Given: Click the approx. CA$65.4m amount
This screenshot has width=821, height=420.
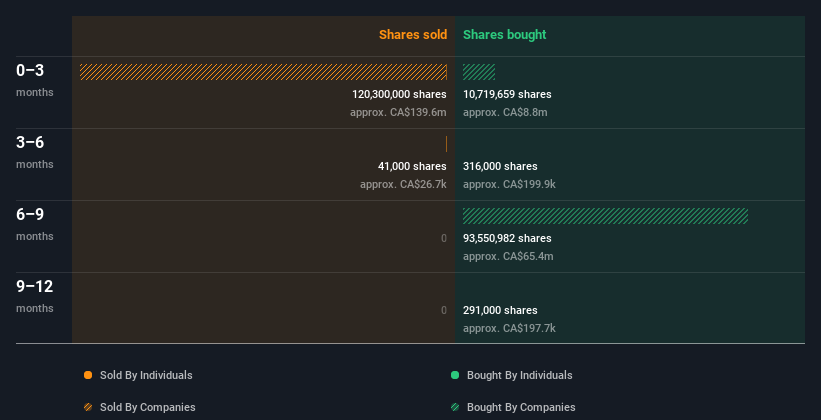Looking at the screenshot, I should pyautogui.click(x=508, y=256).
